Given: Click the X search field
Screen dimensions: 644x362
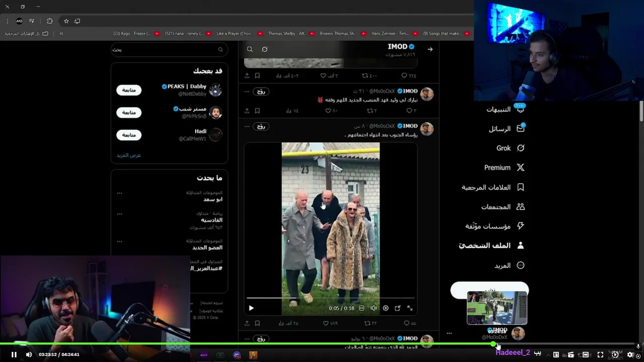Looking at the screenshot, I should pyautogui.click(x=168, y=49).
